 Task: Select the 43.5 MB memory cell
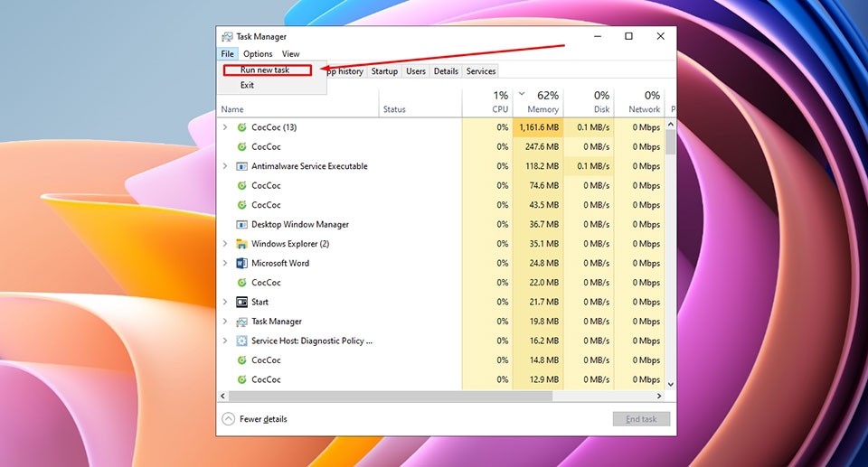[538, 205]
